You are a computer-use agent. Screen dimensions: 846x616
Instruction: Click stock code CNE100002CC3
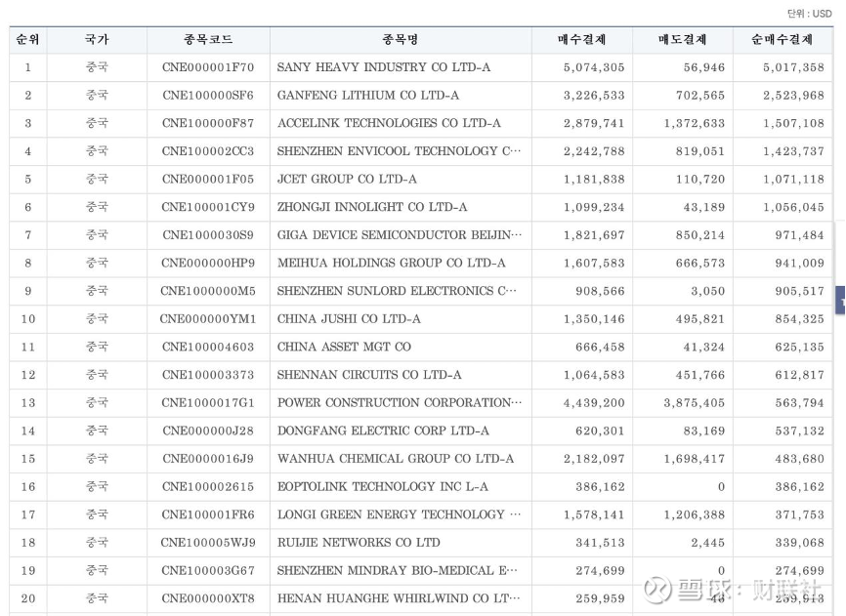[208, 151]
